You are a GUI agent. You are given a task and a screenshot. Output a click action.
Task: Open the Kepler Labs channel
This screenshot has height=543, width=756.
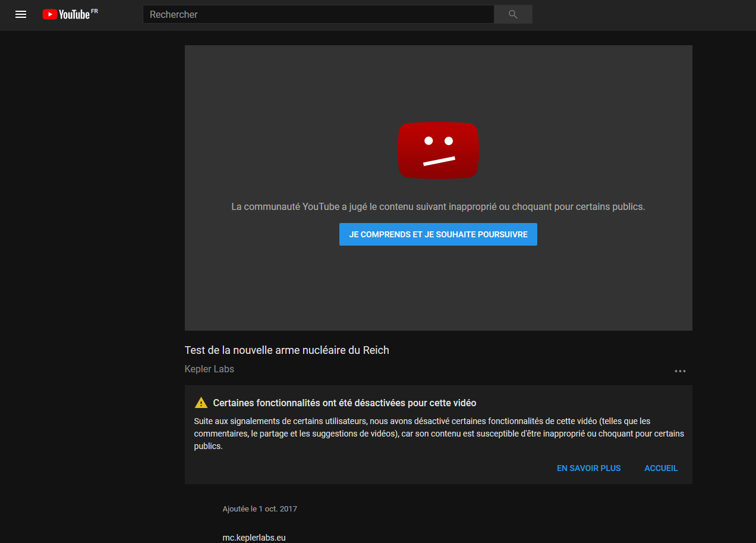209,369
